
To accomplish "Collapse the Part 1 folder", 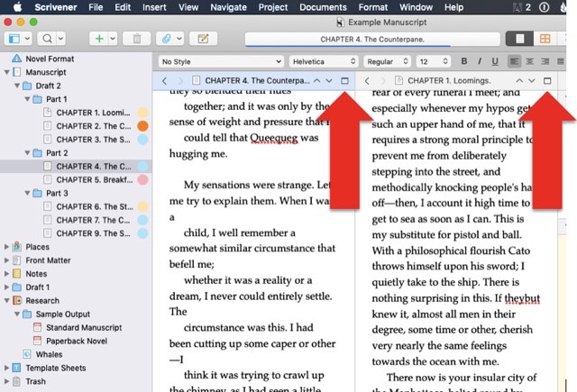I will pos(27,99).
